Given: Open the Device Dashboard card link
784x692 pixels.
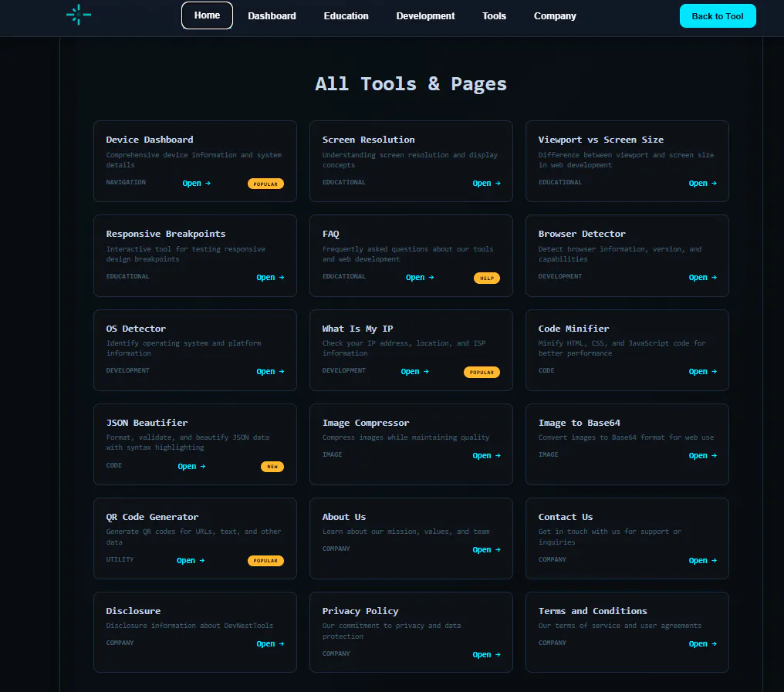Looking at the screenshot, I should tap(197, 184).
